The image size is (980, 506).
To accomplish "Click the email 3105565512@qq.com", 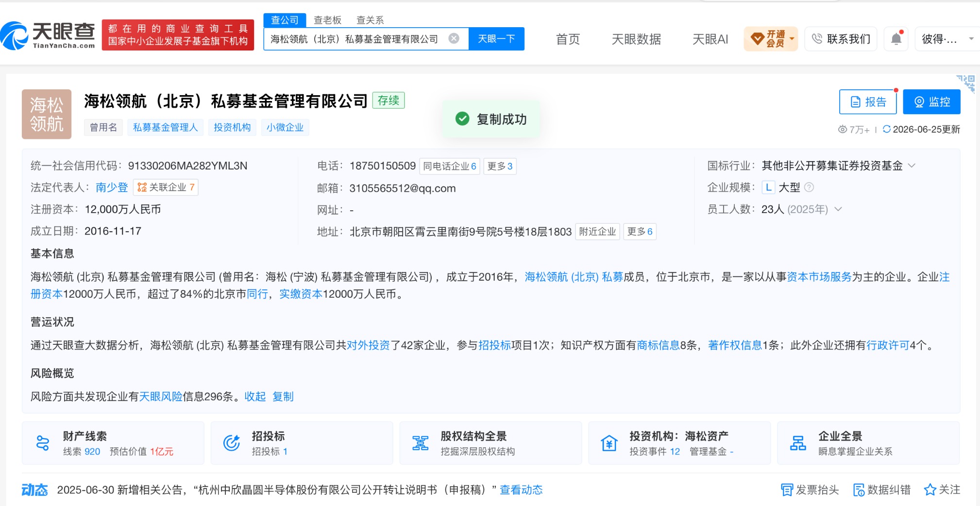I will click(x=403, y=188).
